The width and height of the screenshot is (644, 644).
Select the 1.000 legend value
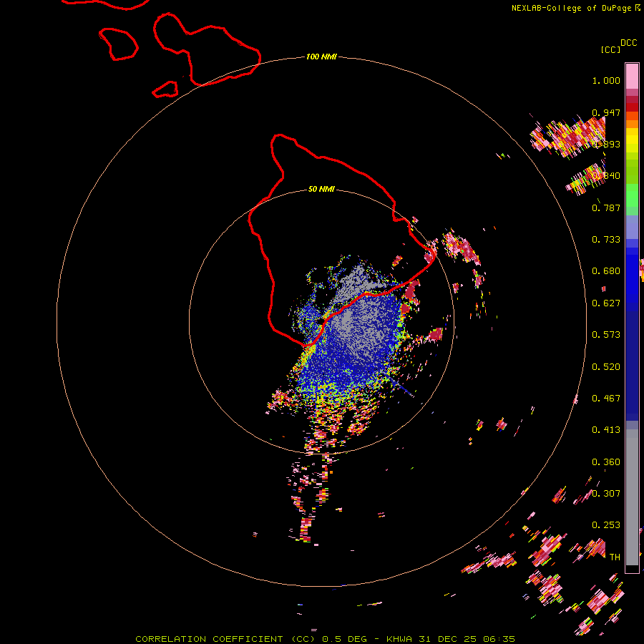(x=606, y=80)
